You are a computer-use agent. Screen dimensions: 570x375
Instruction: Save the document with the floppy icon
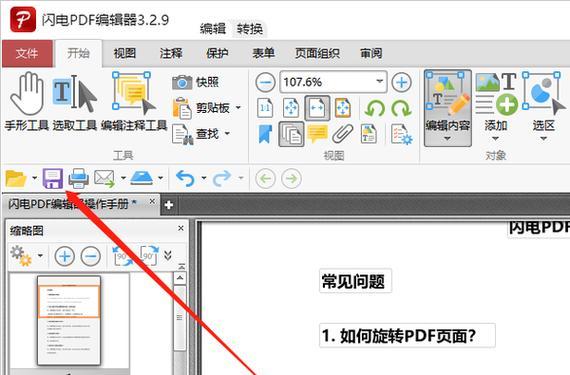point(53,178)
